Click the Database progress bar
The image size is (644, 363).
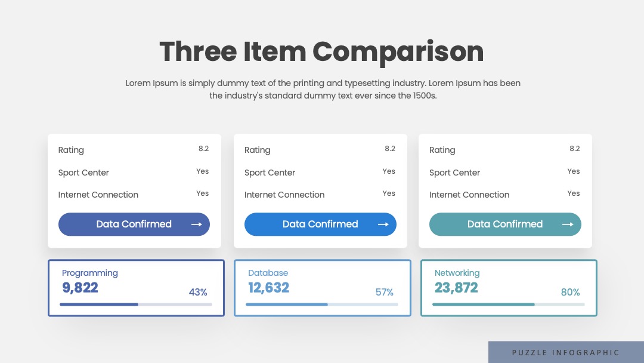(321, 304)
